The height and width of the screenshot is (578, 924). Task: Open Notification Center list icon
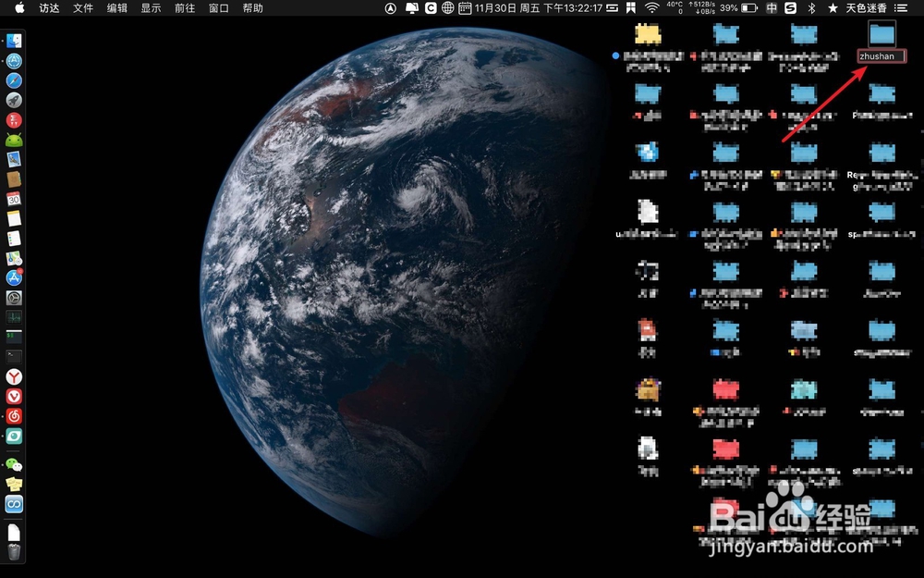click(x=901, y=7)
